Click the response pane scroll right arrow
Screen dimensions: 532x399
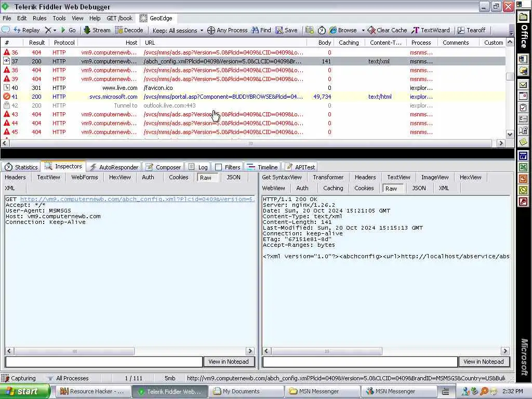pyautogui.click(x=505, y=351)
